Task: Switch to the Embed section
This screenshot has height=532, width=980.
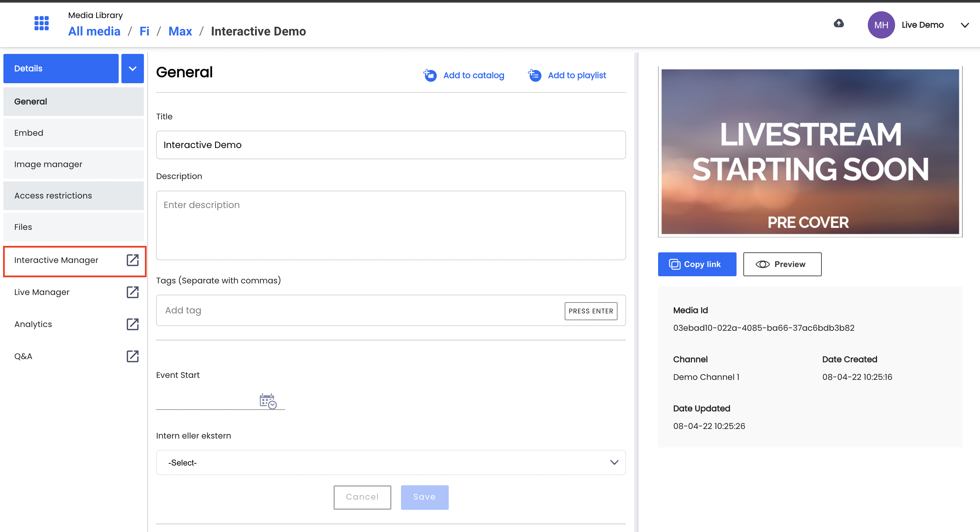Action: point(73,133)
